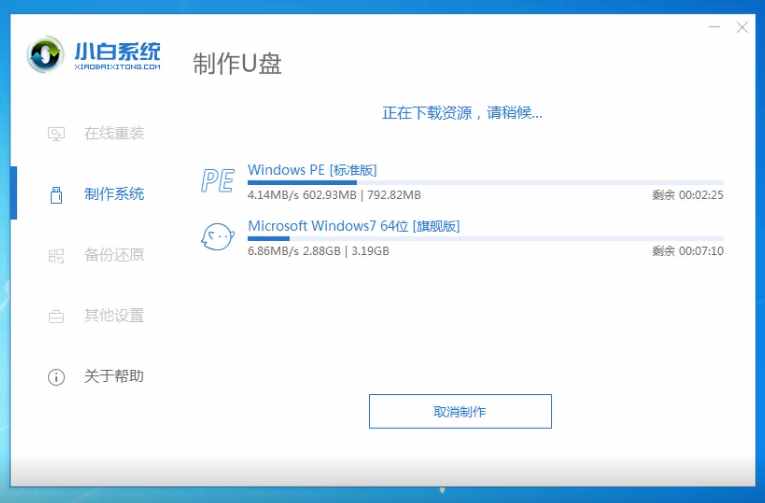Screen dimensions: 765x503
Task: Click the 制作系统 USB drive icon
Action: tap(56, 194)
